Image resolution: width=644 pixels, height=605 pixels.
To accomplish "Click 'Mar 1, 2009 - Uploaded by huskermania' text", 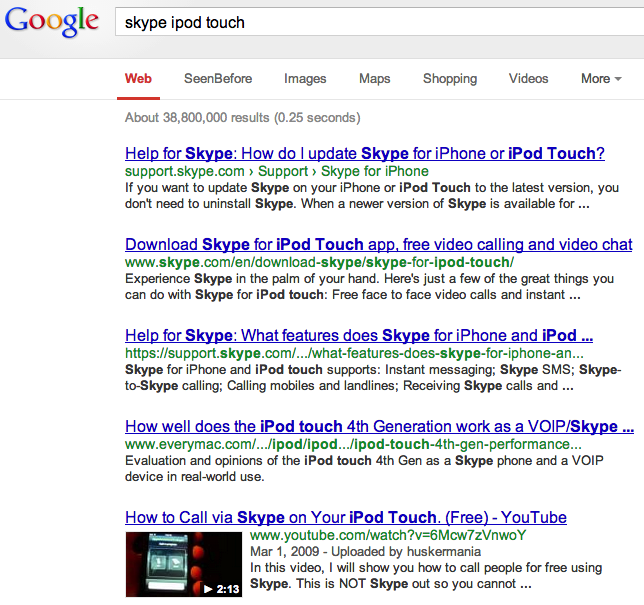I will (x=366, y=552).
